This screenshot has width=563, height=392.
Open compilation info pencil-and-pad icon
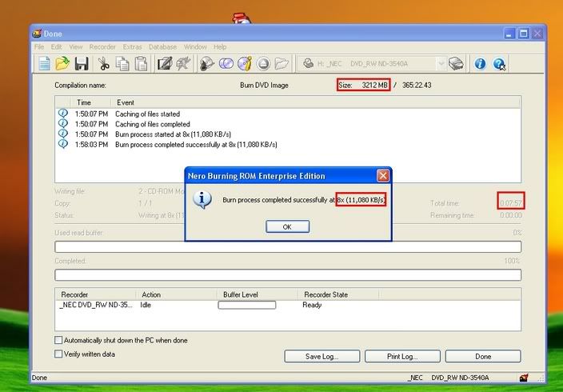pos(165,64)
